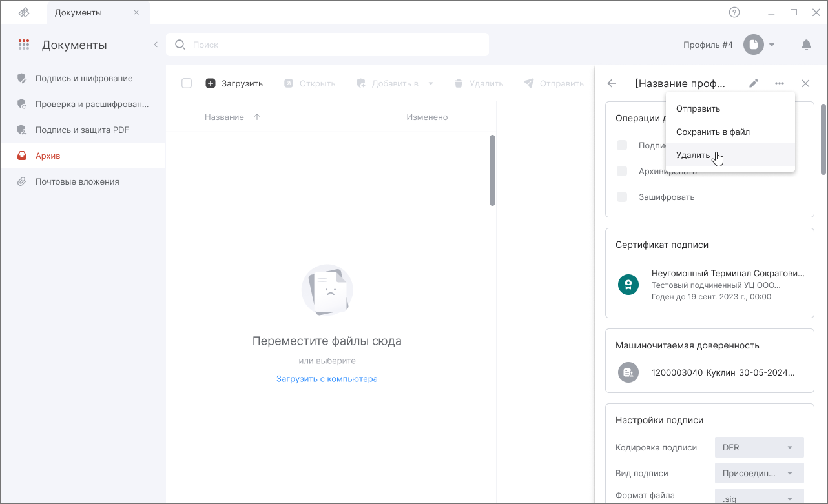Click the Удалить toolbar button

point(478,83)
